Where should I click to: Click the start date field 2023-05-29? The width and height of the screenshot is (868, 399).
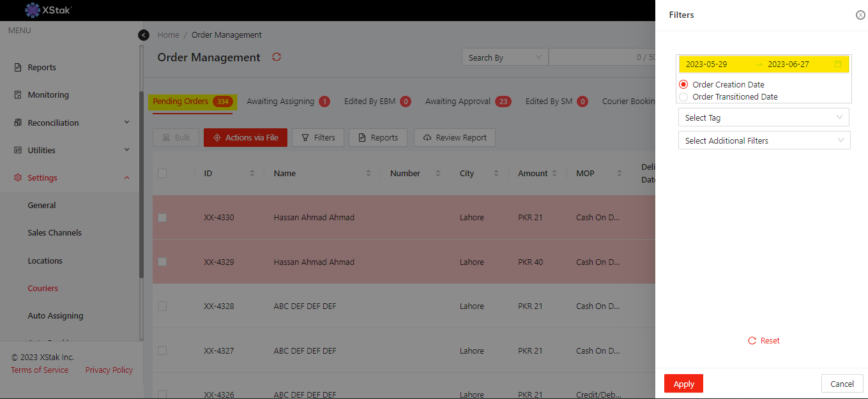706,64
